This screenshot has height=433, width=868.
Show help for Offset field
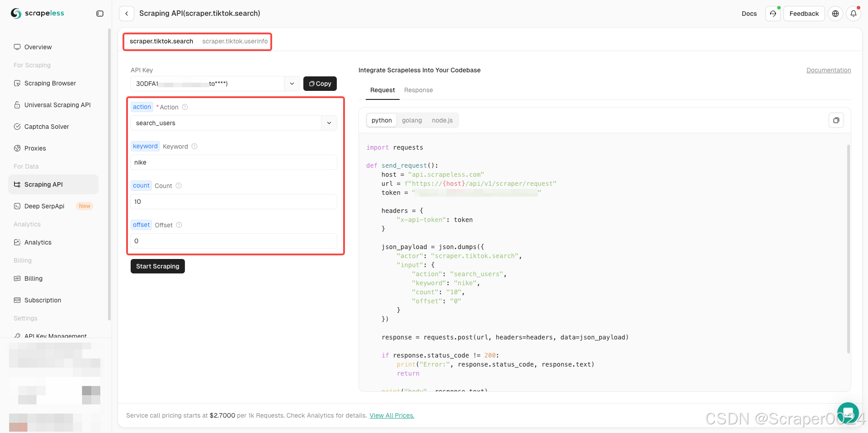(179, 225)
